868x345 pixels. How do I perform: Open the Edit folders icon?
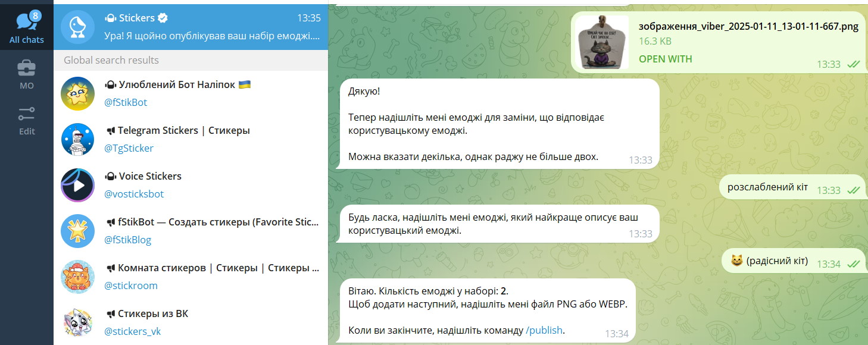tap(26, 113)
